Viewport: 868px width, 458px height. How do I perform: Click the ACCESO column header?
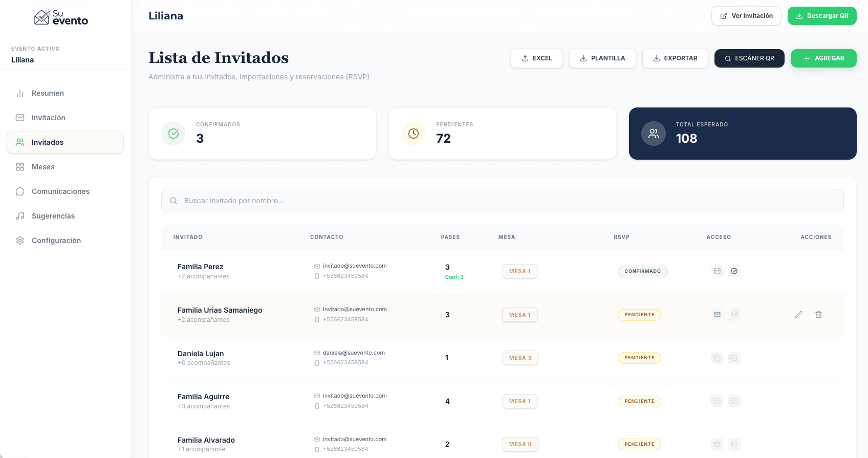point(719,237)
